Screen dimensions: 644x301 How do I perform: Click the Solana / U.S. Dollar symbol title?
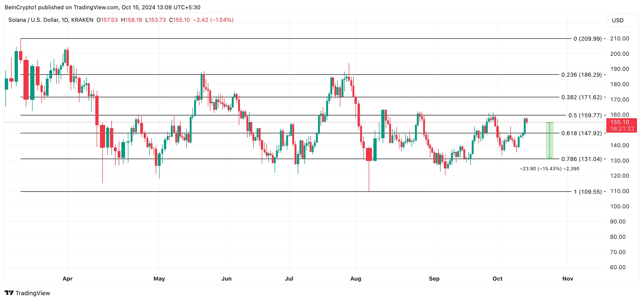[34, 20]
